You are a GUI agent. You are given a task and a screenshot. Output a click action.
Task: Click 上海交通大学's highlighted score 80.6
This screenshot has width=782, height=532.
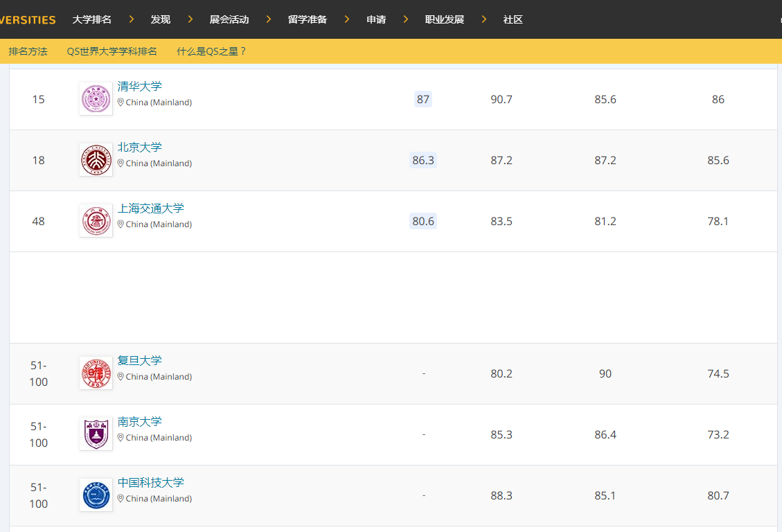coord(423,221)
